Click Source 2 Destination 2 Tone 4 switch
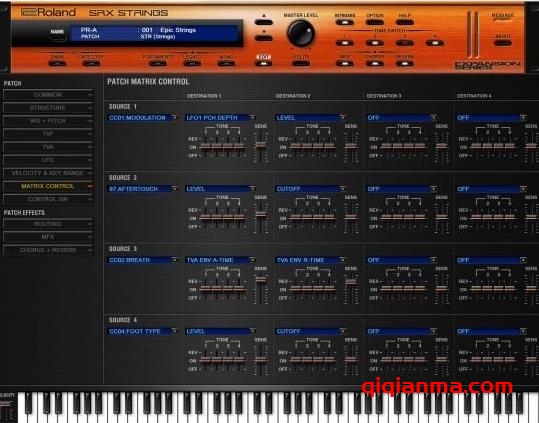539x423 pixels. coord(329,218)
